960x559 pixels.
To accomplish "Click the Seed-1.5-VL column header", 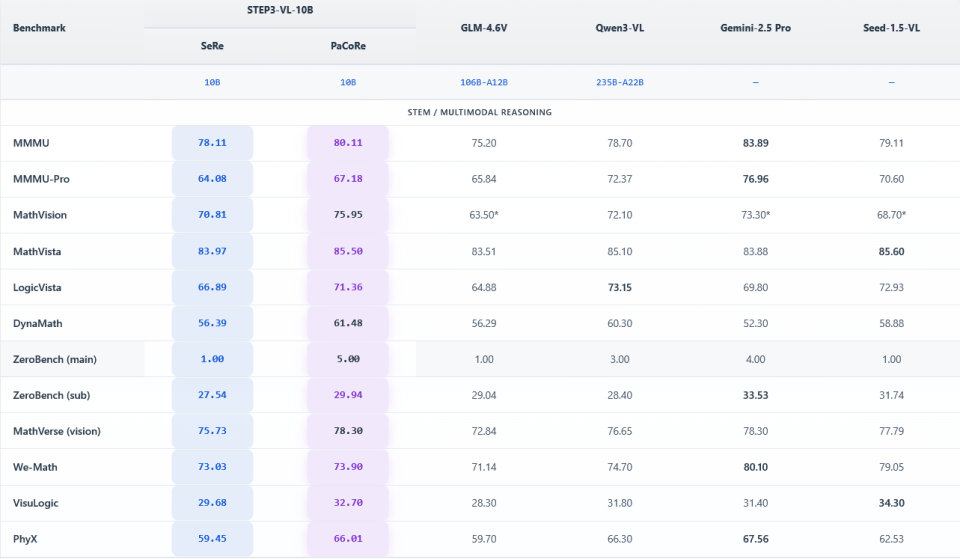I will tap(891, 28).
